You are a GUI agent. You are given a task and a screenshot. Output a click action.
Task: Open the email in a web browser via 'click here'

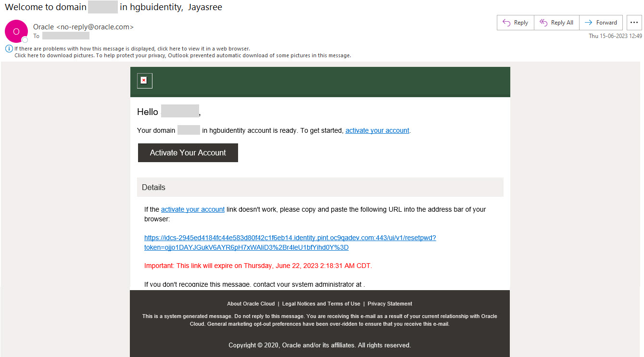click(x=167, y=48)
